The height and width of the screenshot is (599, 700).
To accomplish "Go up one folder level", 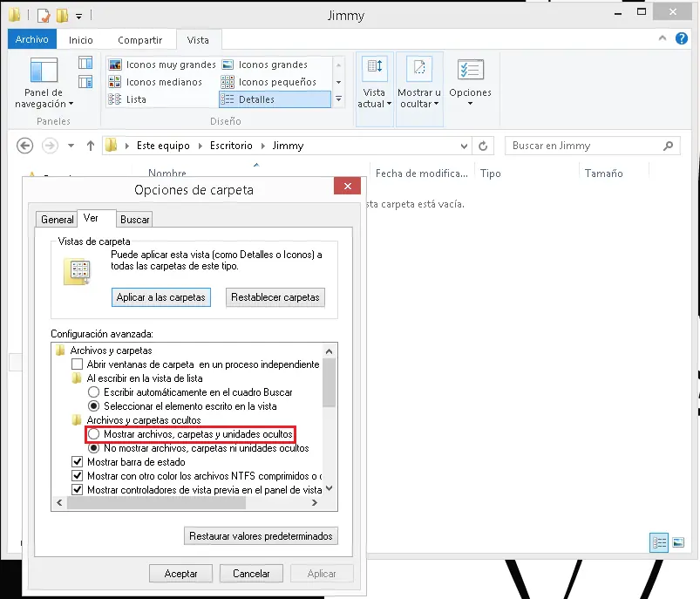I will click(91, 146).
